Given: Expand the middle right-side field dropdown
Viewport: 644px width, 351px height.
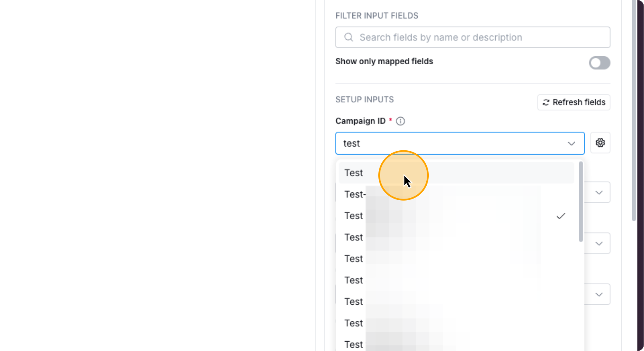Looking at the screenshot, I should pos(599,243).
